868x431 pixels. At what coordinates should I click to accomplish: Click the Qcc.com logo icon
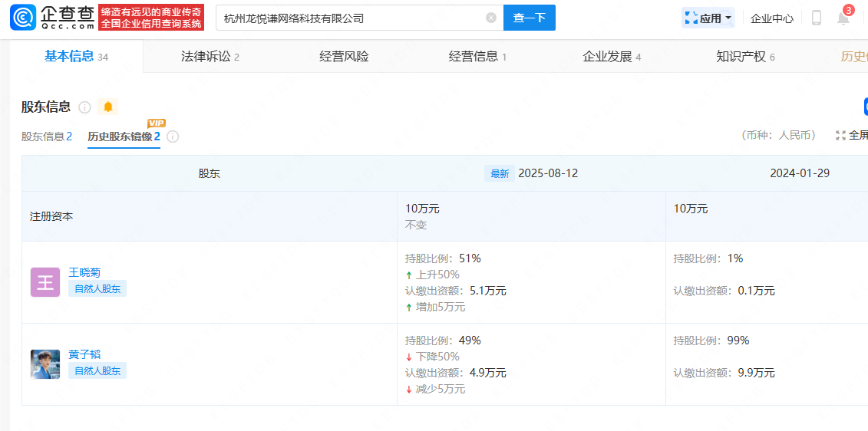click(23, 18)
